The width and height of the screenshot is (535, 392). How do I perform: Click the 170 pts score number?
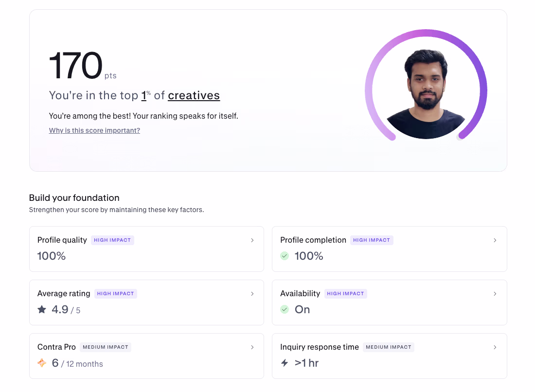76,66
